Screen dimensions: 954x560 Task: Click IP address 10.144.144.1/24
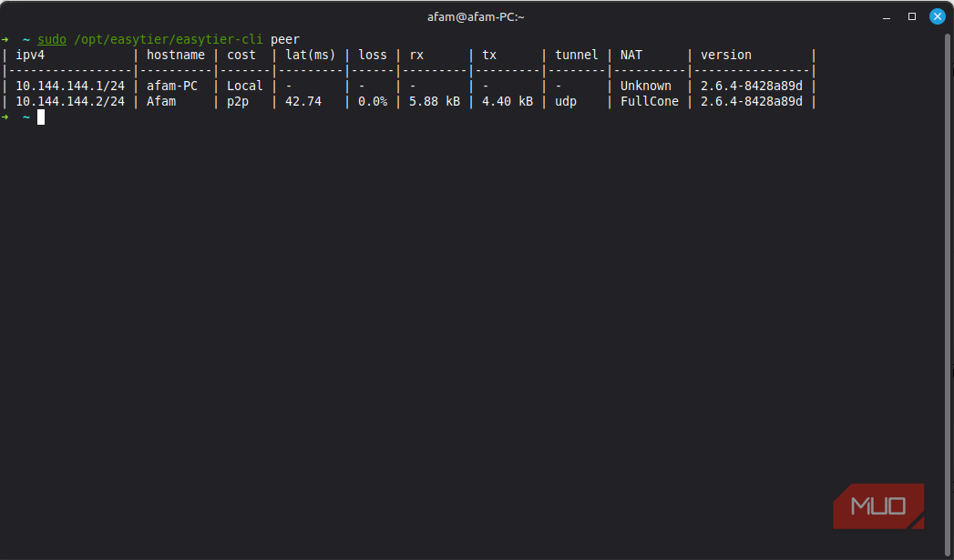tap(70, 86)
